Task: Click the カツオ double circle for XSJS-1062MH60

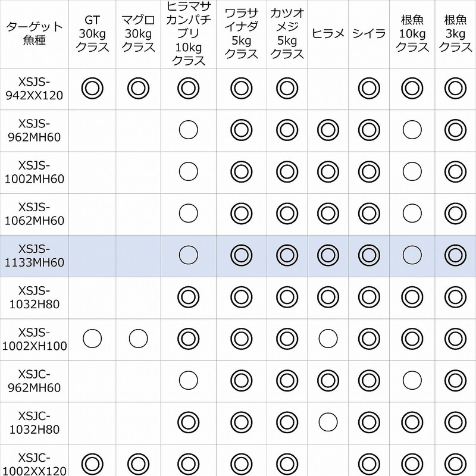Action: click(x=287, y=213)
